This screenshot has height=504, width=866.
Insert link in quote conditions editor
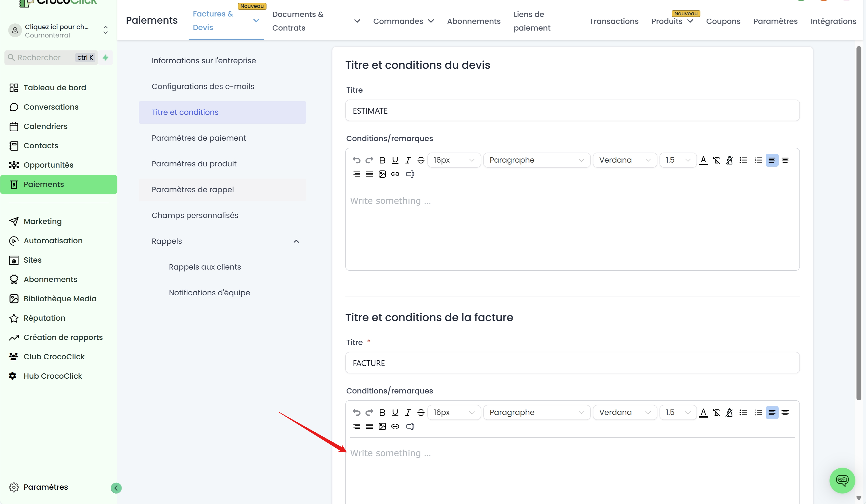[395, 174]
